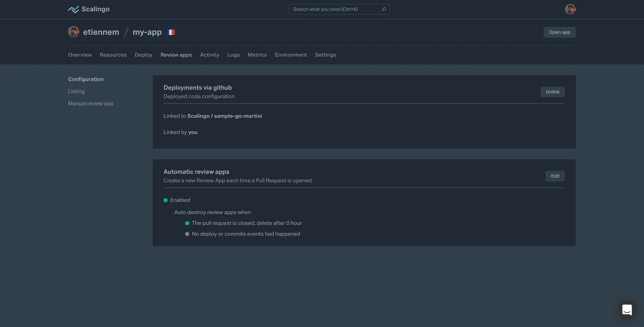
Task: Select Configuration in the sidebar
Action: (86, 79)
